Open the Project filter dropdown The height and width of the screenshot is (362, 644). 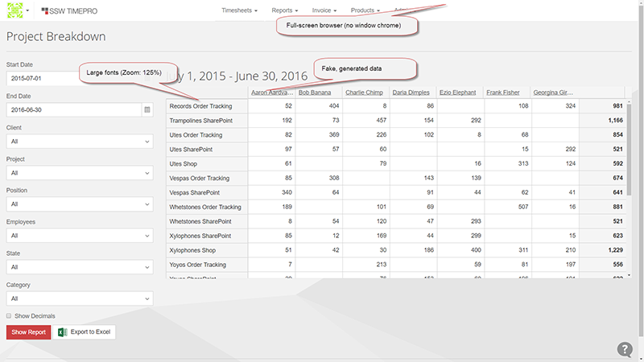[79, 172]
